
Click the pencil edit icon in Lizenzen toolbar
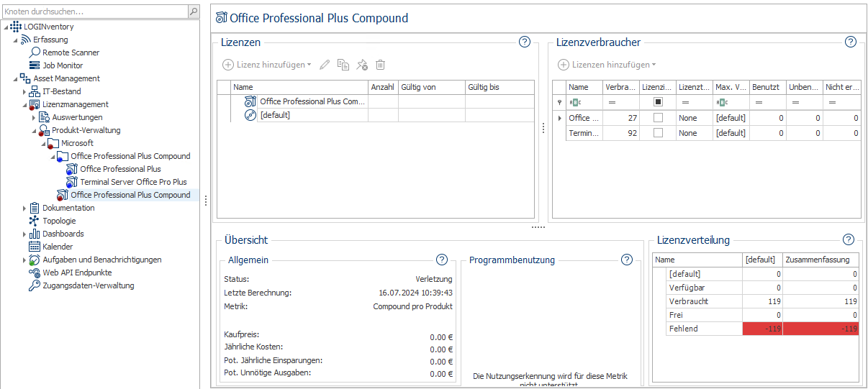[x=325, y=65]
